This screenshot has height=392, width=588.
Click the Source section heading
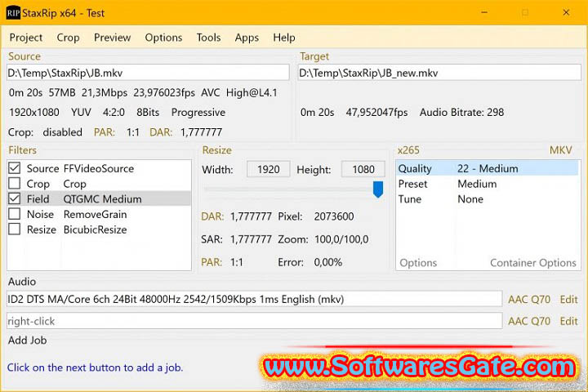tap(24, 56)
